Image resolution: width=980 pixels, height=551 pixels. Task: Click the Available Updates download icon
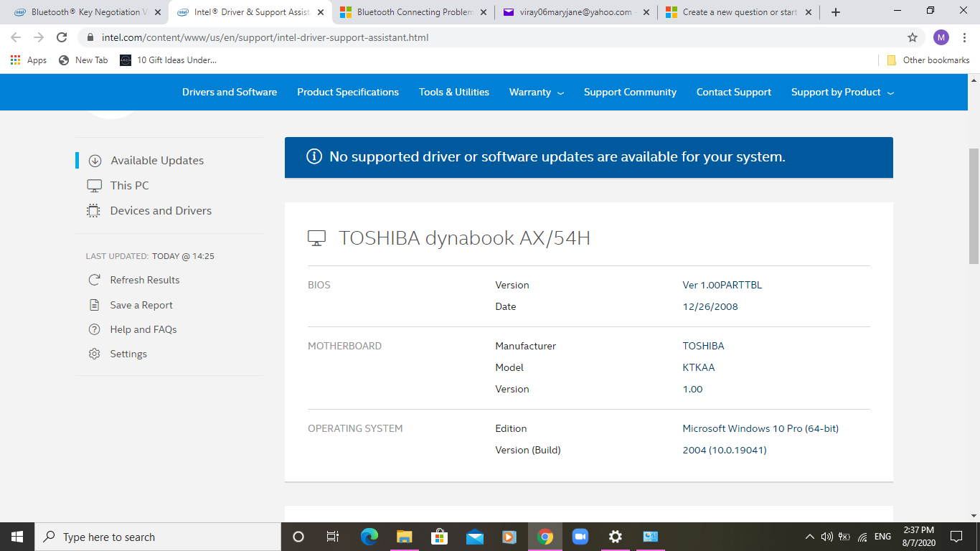[x=95, y=161]
